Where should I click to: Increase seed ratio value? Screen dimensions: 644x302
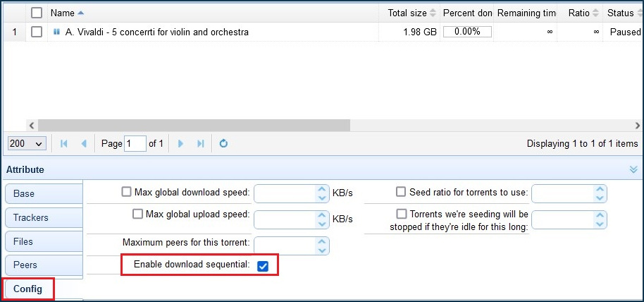tap(600, 189)
